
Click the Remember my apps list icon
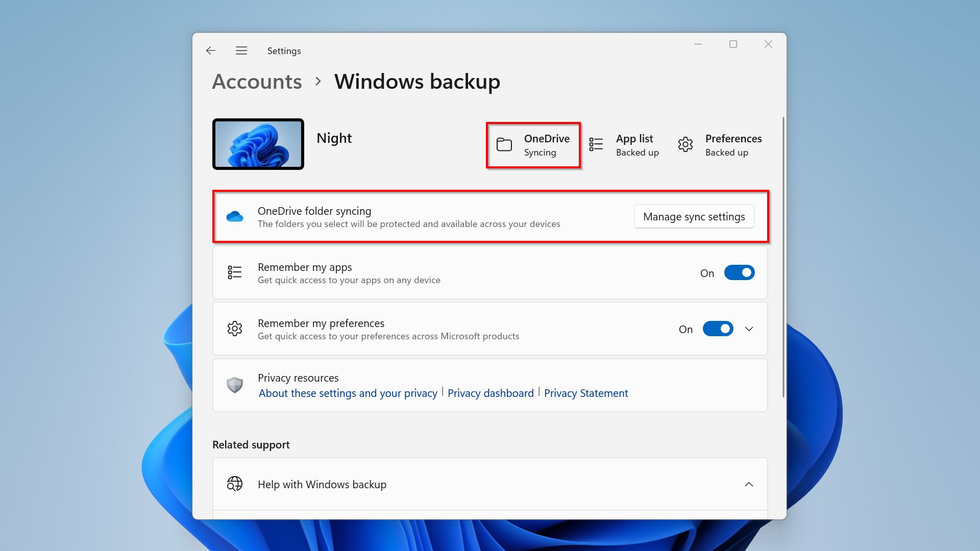pos(235,272)
